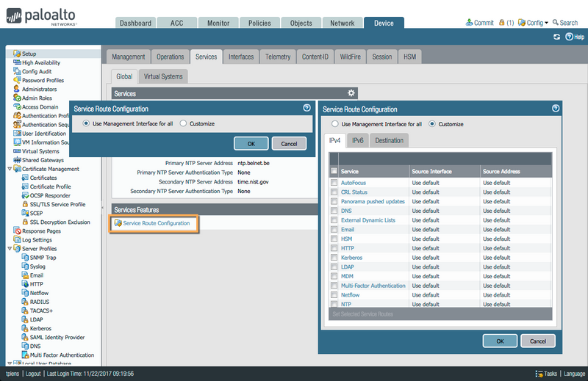Open SSL/TLS Service Profile in sidebar
This screenshot has width=588, height=381.
[x=57, y=205]
